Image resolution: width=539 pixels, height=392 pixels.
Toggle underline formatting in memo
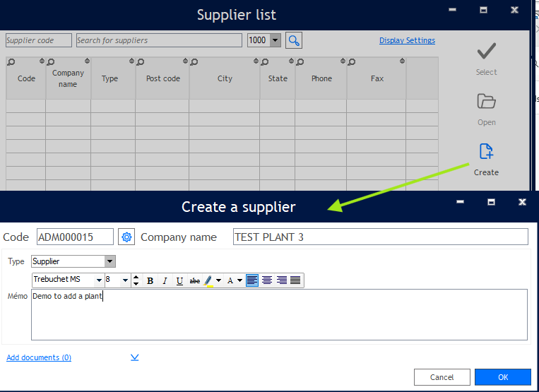click(x=179, y=280)
